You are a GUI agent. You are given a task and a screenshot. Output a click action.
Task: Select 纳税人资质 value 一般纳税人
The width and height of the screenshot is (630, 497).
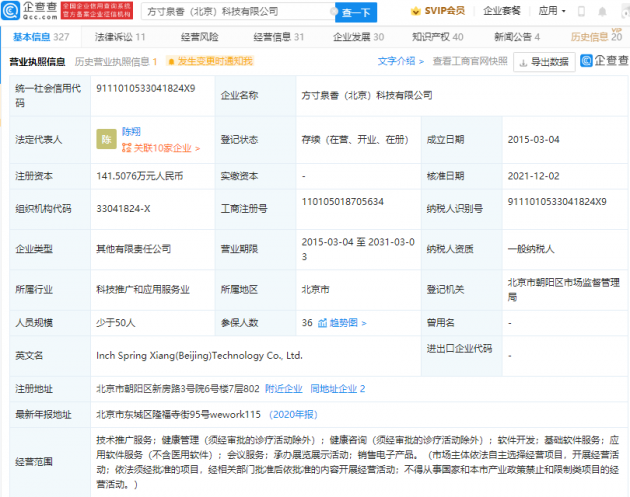click(x=531, y=249)
